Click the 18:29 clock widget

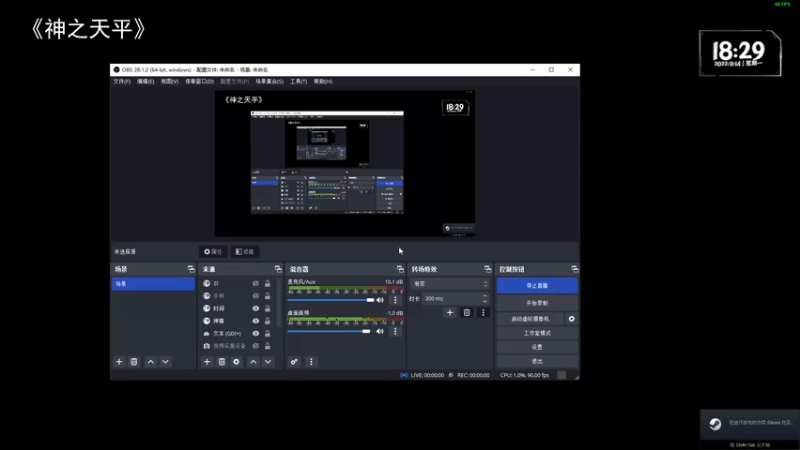740,54
